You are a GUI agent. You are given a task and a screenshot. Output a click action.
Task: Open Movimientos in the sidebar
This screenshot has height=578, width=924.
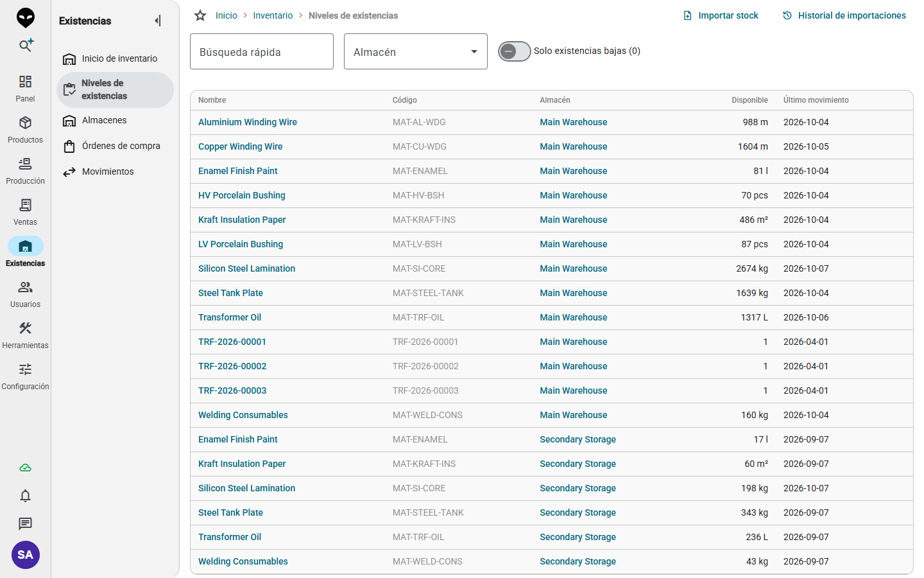[115, 171]
